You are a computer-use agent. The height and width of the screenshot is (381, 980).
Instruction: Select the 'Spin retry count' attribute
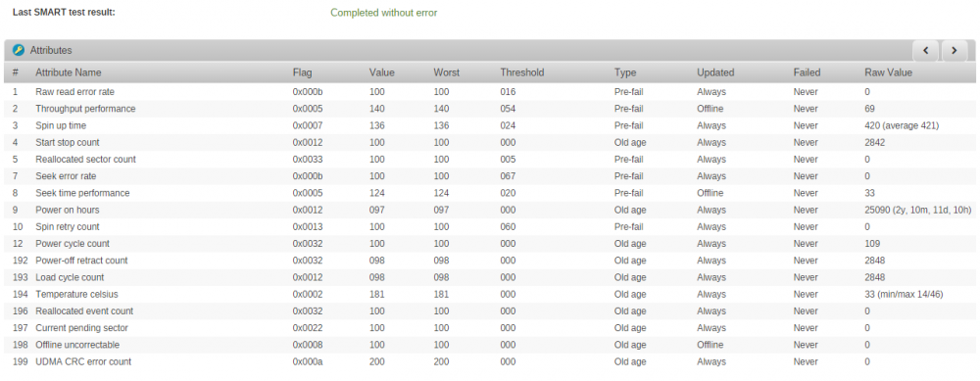pos(68,226)
